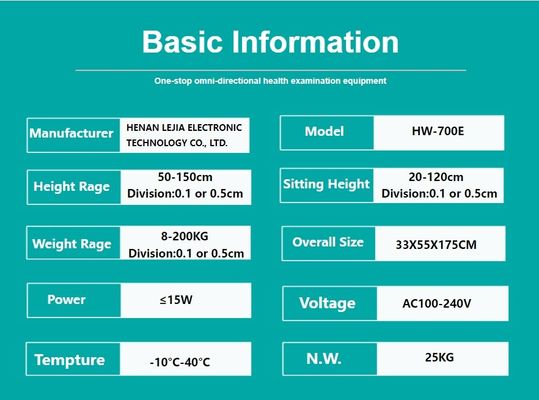Click the 'AC100-240V' voltage value
Image resolution: width=539 pixels, height=400 pixels.
pos(437,303)
